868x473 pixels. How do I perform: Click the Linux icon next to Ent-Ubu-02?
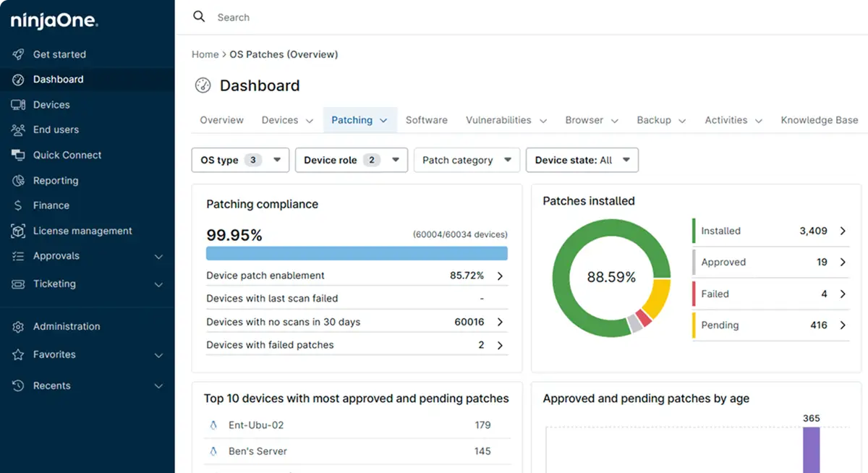pyautogui.click(x=213, y=425)
